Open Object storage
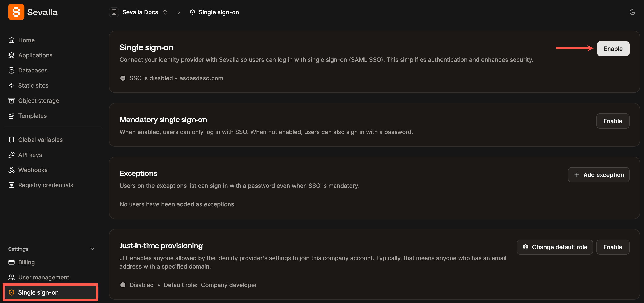Viewport: 644px width, 303px height. [x=38, y=100]
